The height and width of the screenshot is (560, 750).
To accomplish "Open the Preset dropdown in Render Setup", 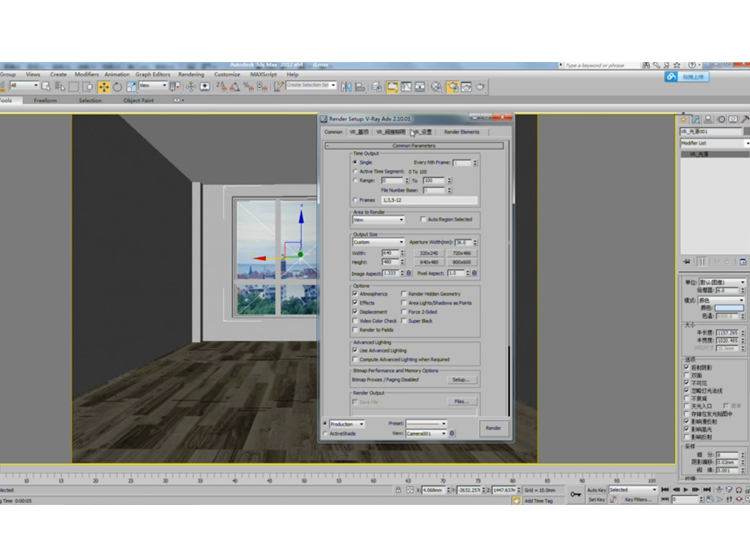I will pyautogui.click(x=426, y=424).
